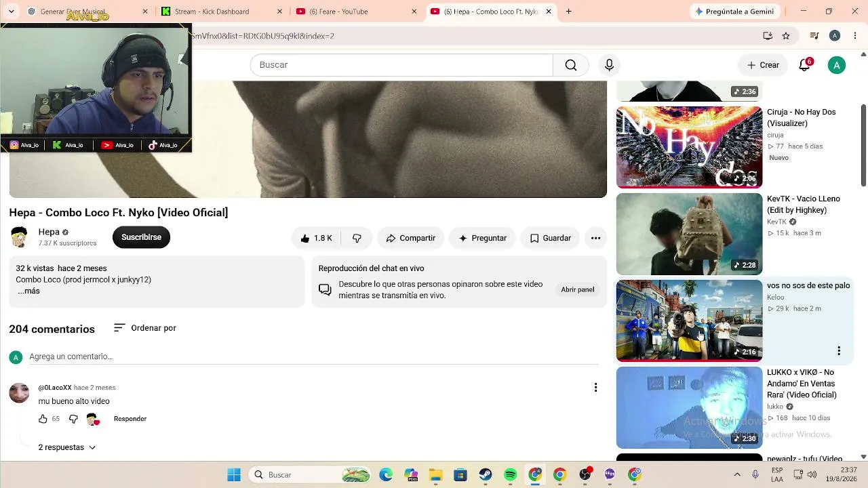The height and width of the screenshot is (488, 868).
Task: Launch Microsoft Store from the taskbar
Action: coord(460,475)
